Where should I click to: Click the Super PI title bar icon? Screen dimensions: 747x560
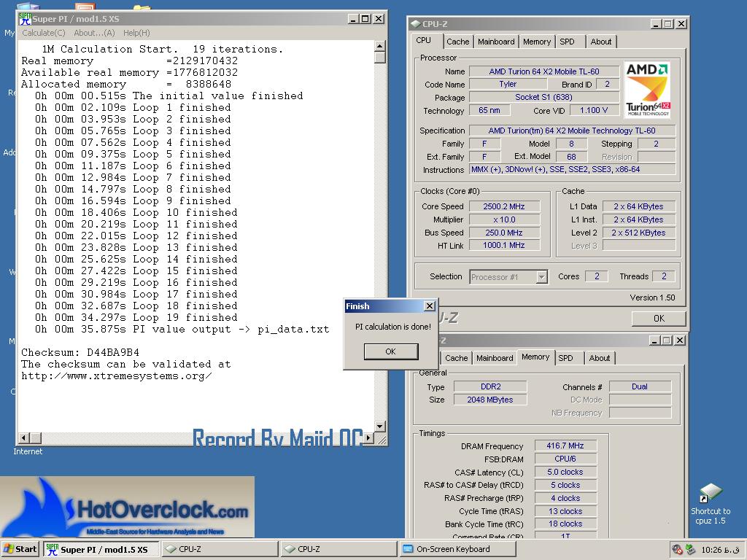25,18
